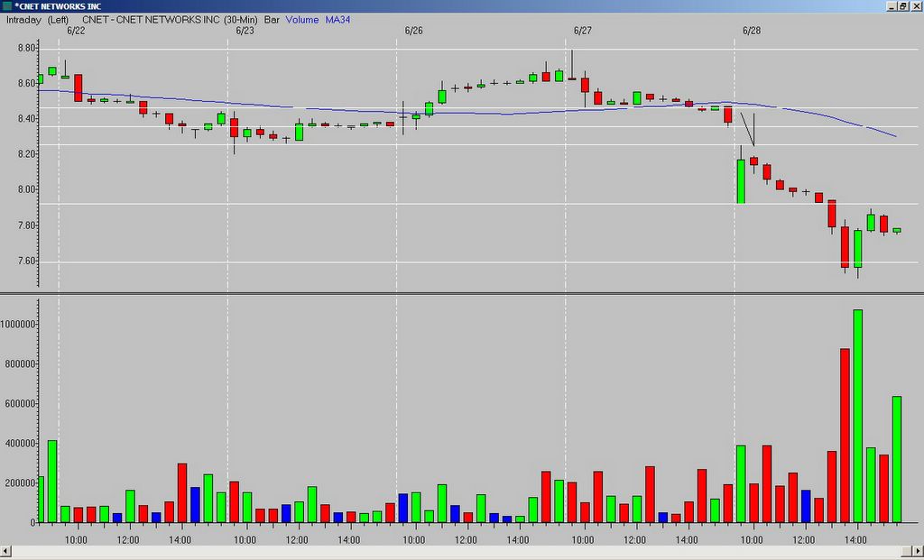Select the blue 'MA34' indicator label

[337, 20]
